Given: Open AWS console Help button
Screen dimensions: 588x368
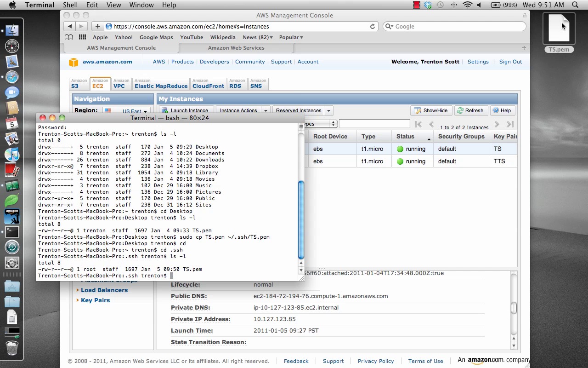Looking at the screenshot, I should click(502, 110).
